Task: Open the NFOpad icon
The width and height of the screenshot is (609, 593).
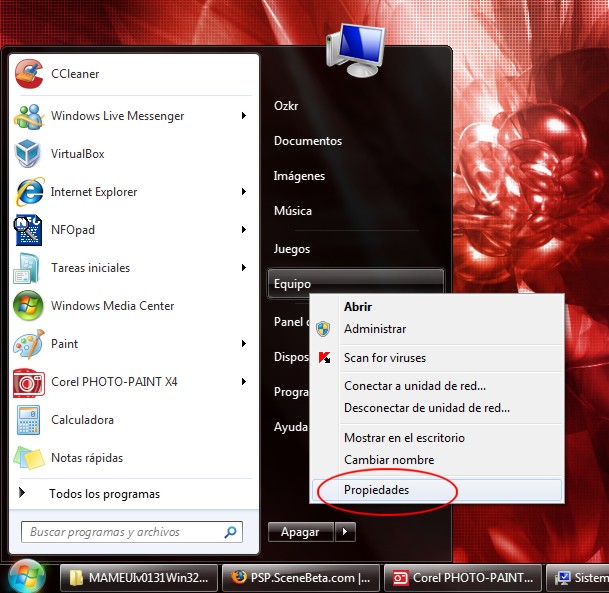Action: pyautogui.click(x=28, y=230)
